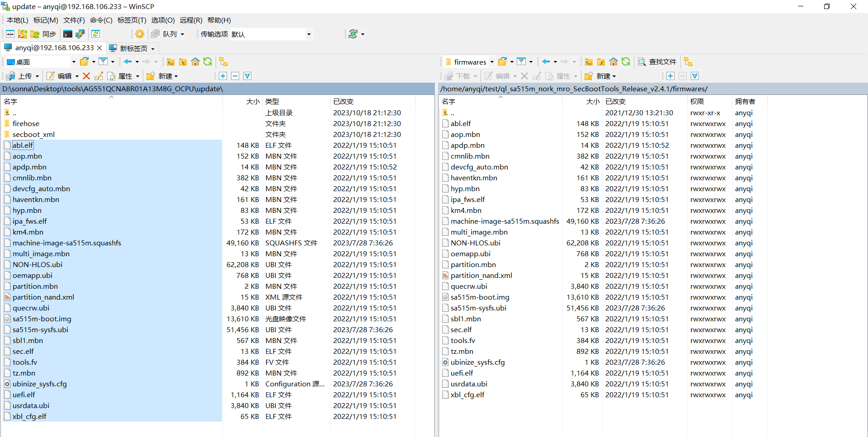
Task: Deselect local files with minus icon
Action: click(235, 76)
